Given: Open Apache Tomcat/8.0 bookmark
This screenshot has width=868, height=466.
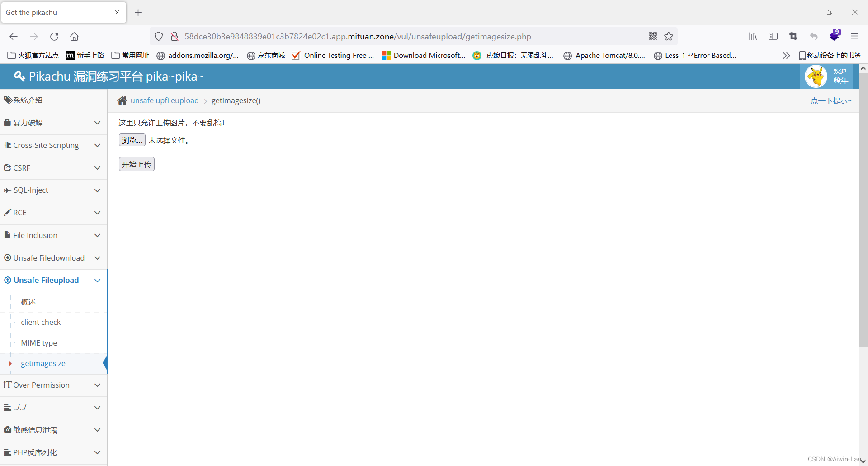Looking at the screenshot, I should tap(604, 56).
